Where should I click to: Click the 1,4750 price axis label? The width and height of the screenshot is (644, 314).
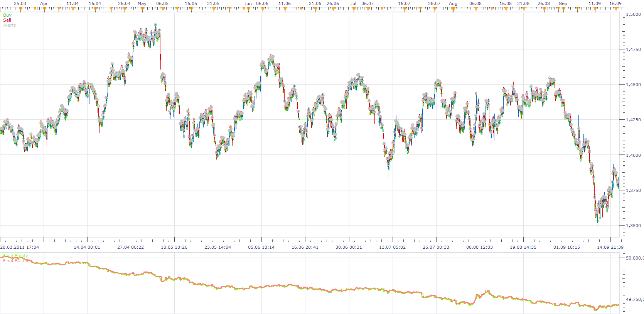[x=634, y=49]
